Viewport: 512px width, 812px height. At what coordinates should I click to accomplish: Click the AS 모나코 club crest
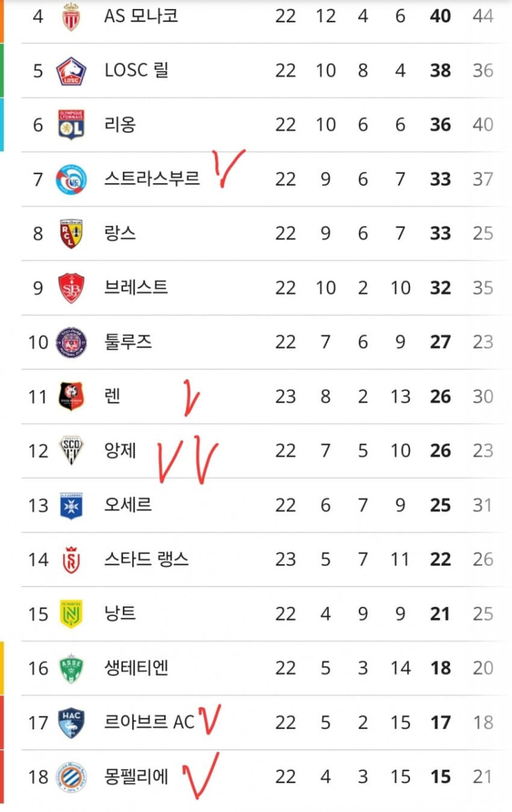pyautogui.click(x=70, y=16)
